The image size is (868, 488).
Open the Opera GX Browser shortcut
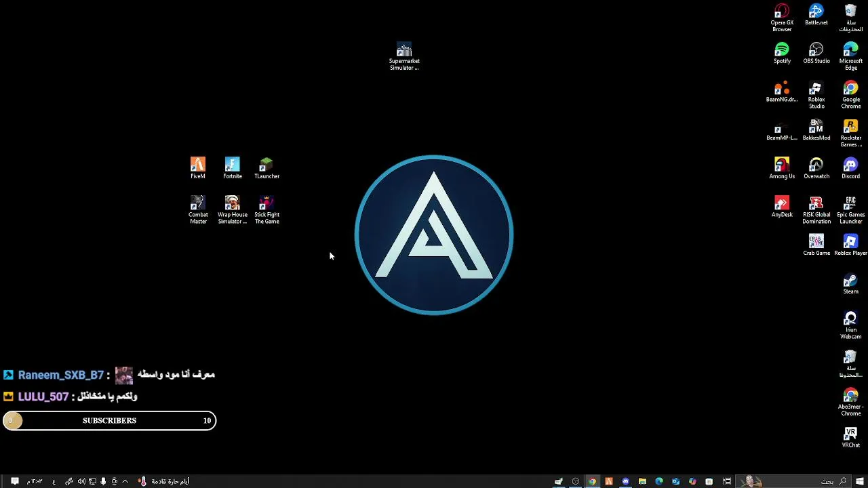(x=782, y=18)
